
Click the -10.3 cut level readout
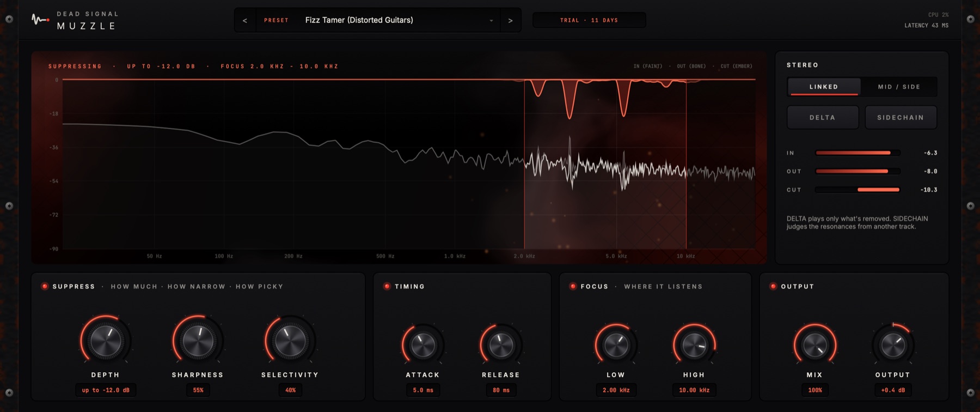[929, 190]
